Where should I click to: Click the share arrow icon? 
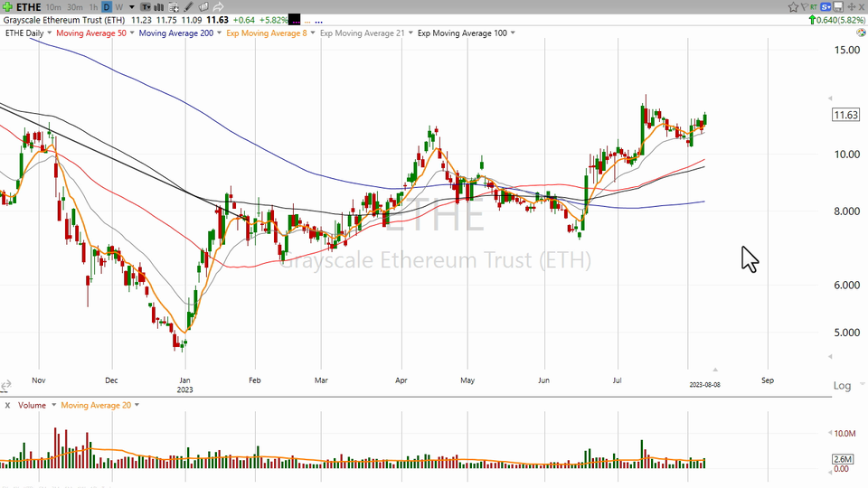click(218, 7)
